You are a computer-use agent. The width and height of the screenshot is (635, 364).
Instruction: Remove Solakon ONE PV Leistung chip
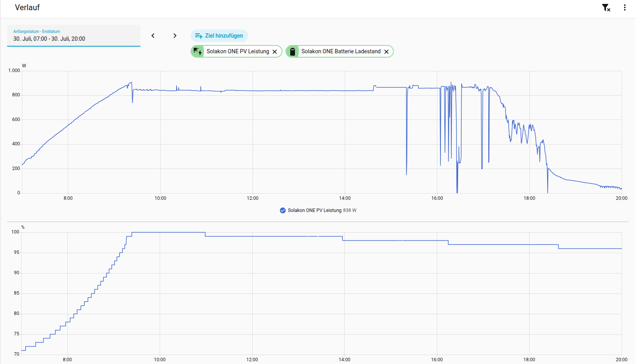pos(275,52)
